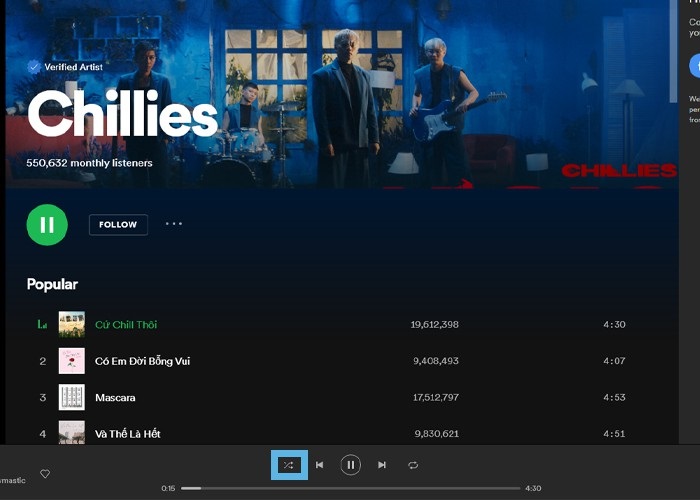Skip to the next track
The height and width of the screenshot is (500, 700).
coord(382,465)
